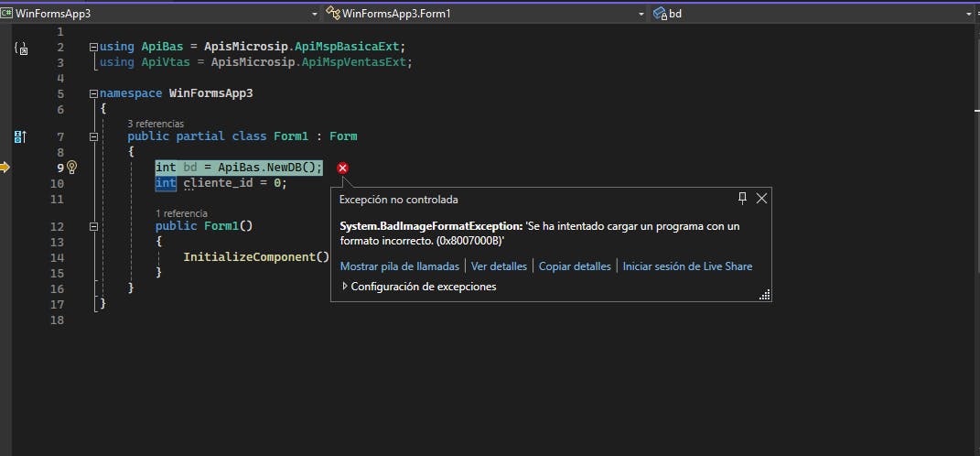Open Ver detalles link
This screenshot has width=980, height=456.
[x=499, y=266]
